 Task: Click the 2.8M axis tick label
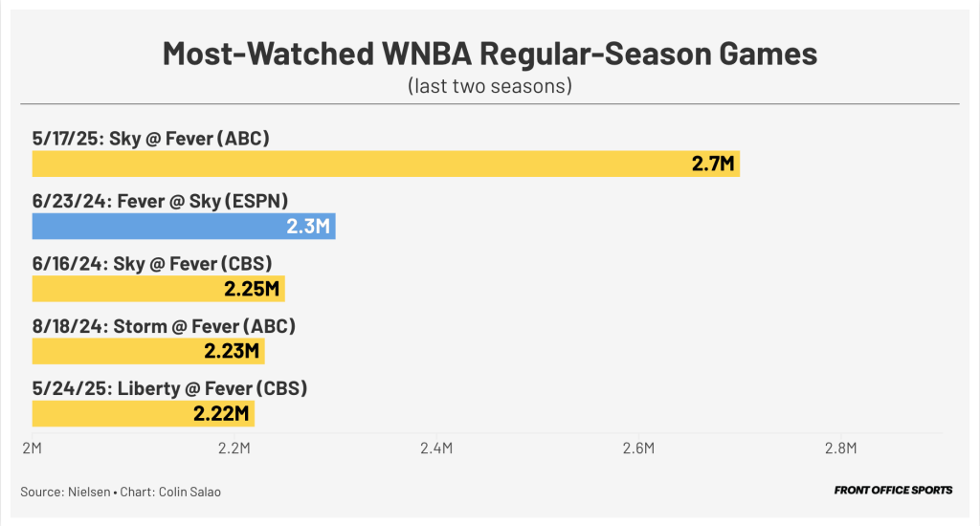840,448
